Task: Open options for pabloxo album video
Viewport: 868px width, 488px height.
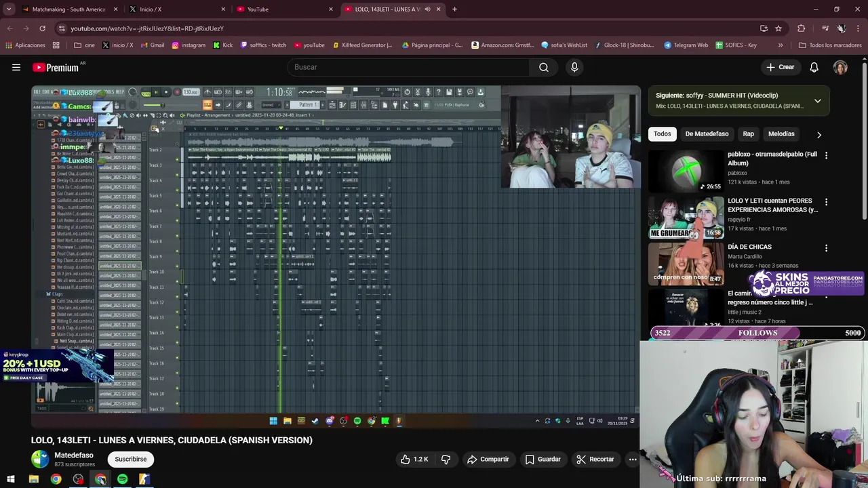Action: (826, 155)
